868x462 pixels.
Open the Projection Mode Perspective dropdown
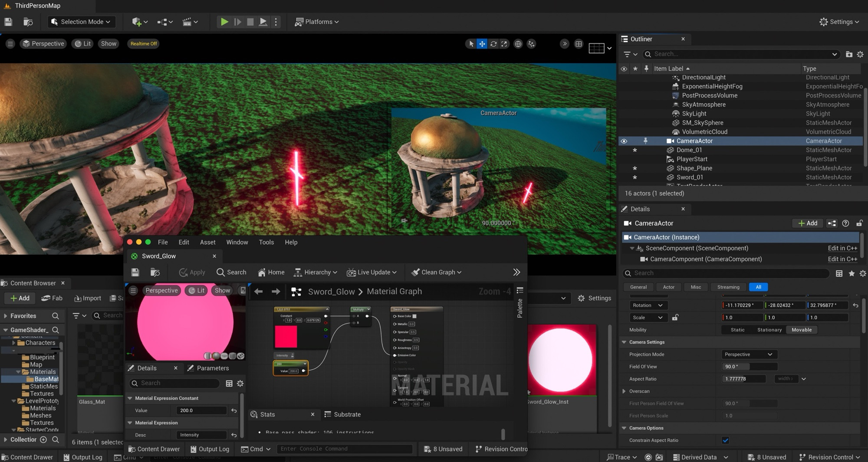point(749,354)
